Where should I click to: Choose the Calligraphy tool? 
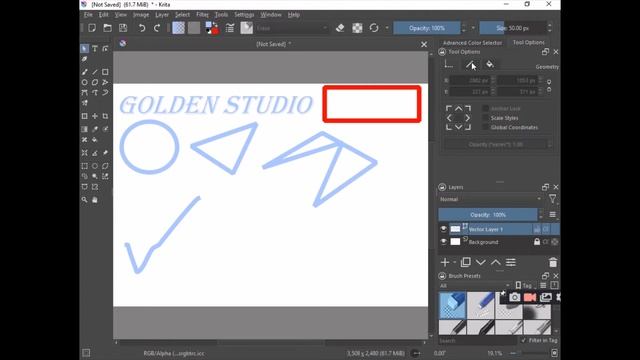(84, 59)
